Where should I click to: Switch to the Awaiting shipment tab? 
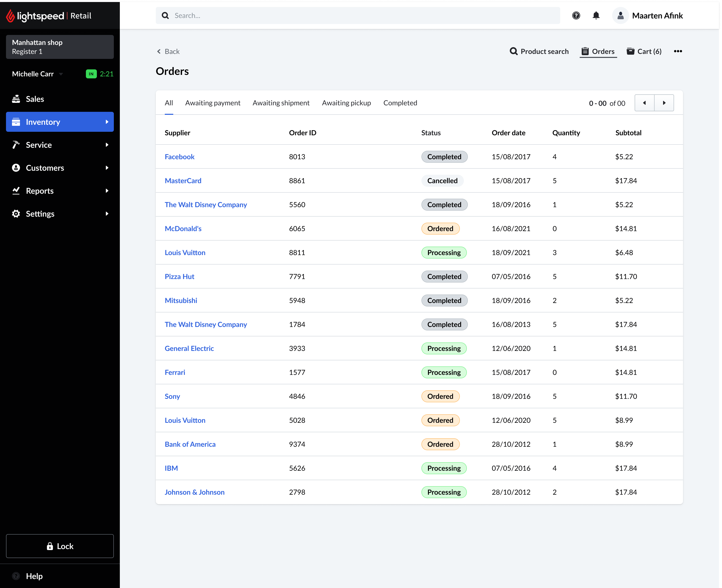click(281, 103)
